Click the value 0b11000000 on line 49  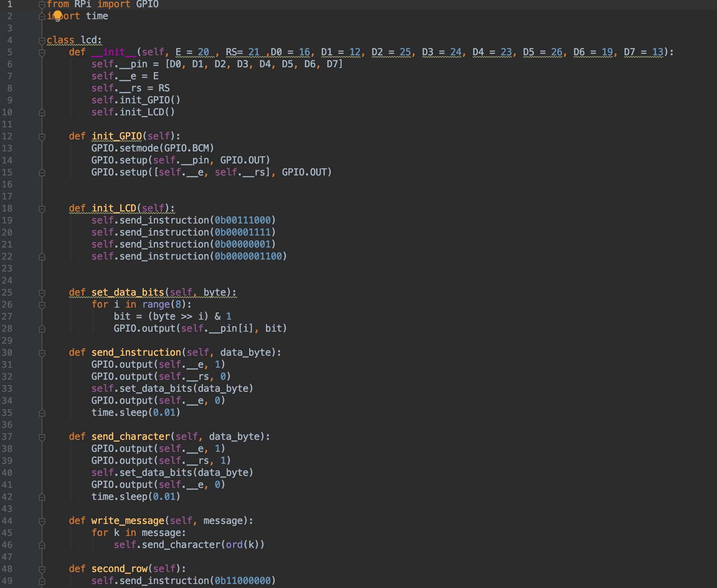243,581
